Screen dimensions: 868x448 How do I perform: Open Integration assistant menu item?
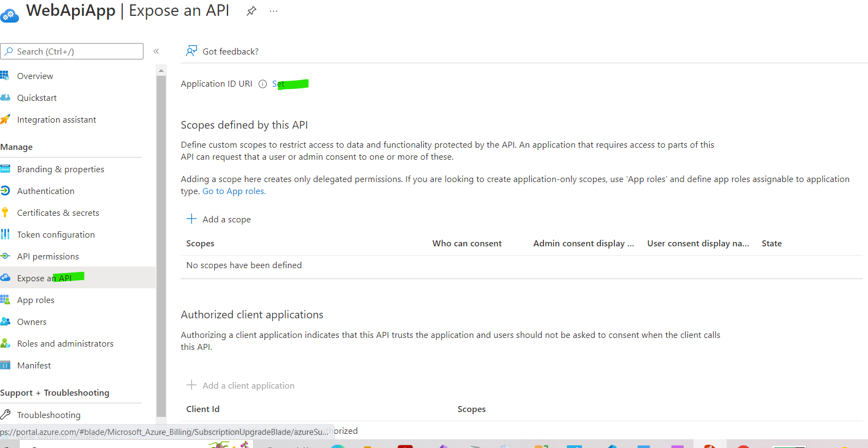pos(56,120)
